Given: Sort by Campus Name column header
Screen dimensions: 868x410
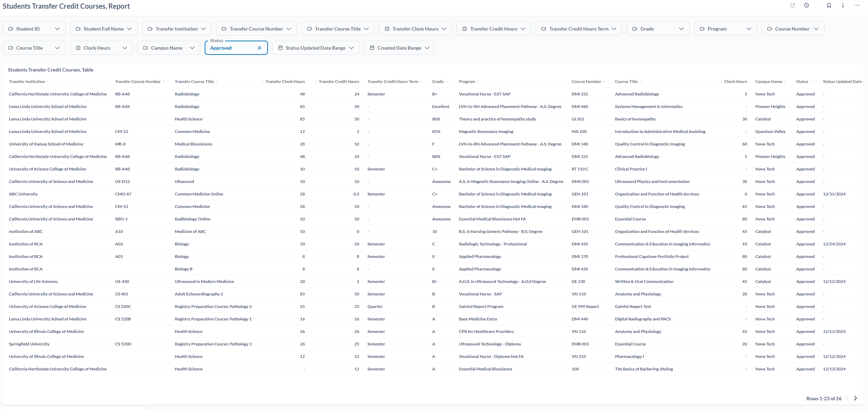Looking at the screenshot, I should [768, 82].
